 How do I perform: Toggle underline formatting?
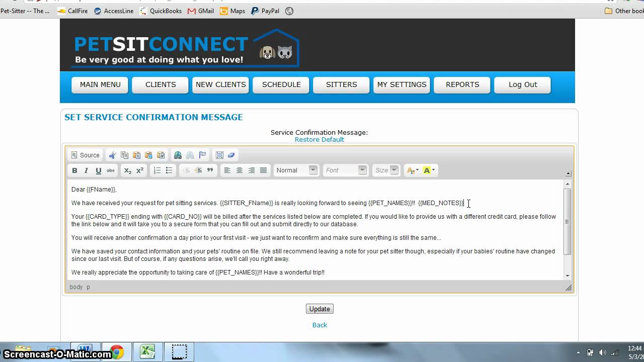pos(99,170)
